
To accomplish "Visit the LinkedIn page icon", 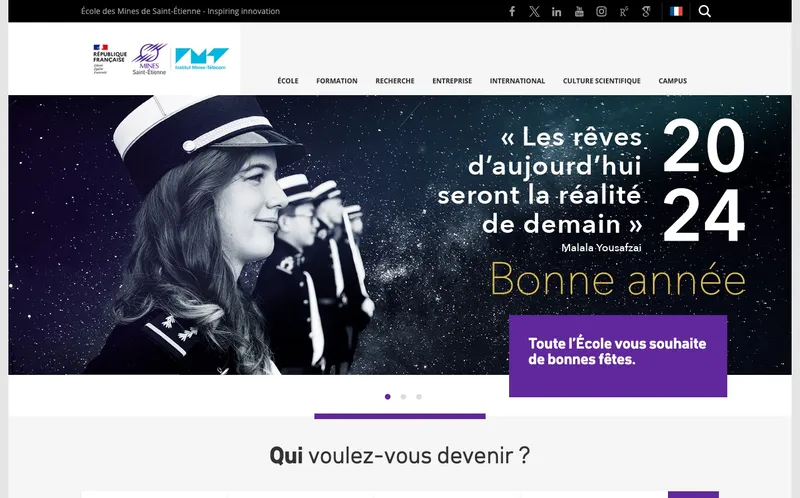I will [x=557, y=11].
